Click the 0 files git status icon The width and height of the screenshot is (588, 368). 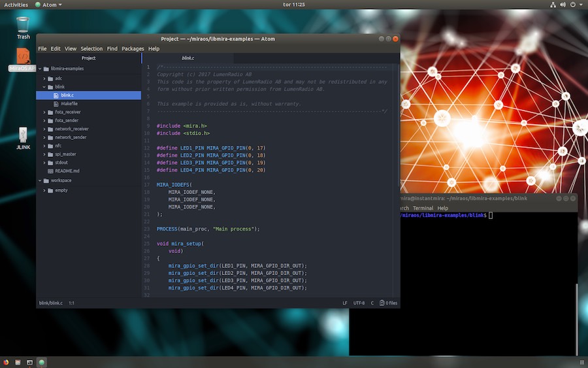pos(382,303)
